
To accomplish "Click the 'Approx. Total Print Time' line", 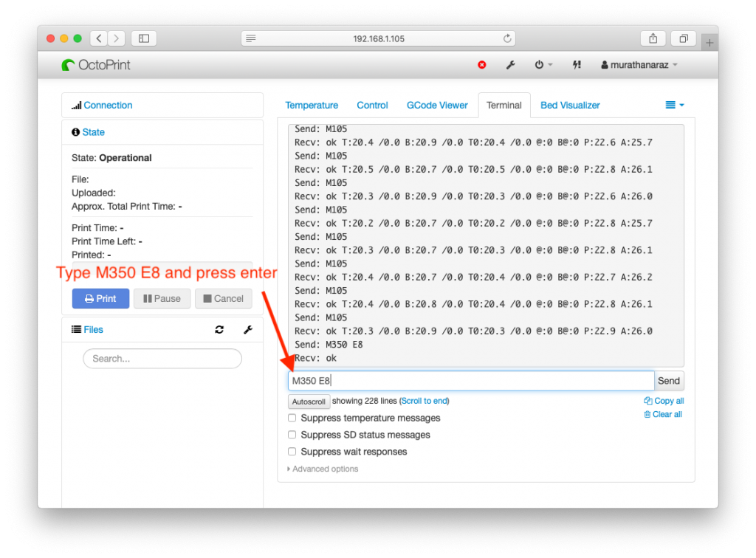I will [x=127, y=206].
